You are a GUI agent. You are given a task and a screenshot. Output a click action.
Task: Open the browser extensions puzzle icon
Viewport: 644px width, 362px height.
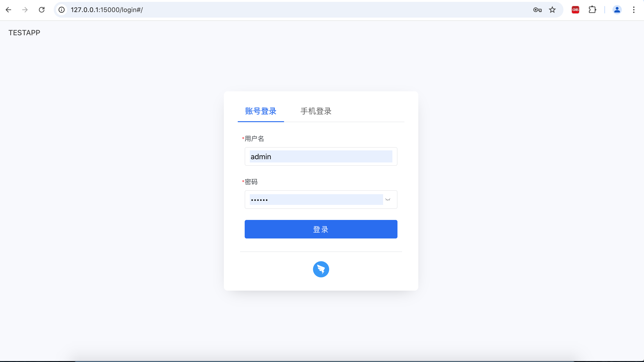click(592, 10)
